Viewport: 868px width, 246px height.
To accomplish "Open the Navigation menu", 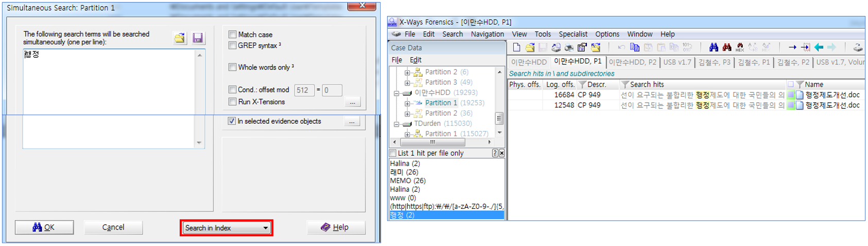I will point(488,34).
